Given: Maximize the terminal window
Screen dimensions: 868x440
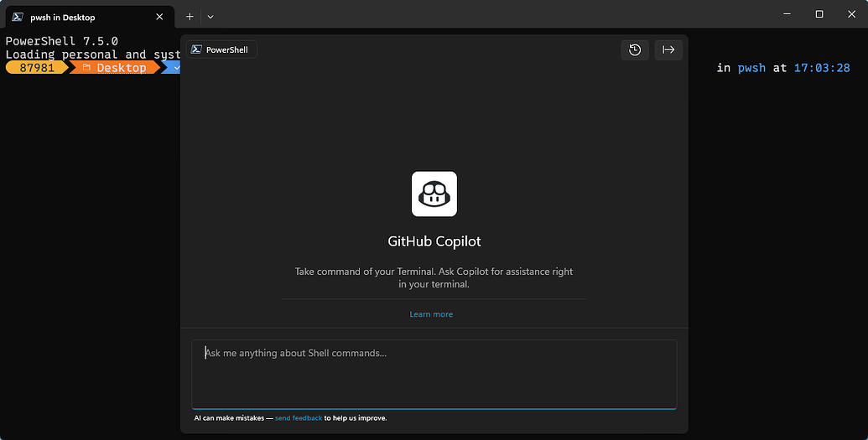Looking at the screenshot, I should (x=819, y=14).
